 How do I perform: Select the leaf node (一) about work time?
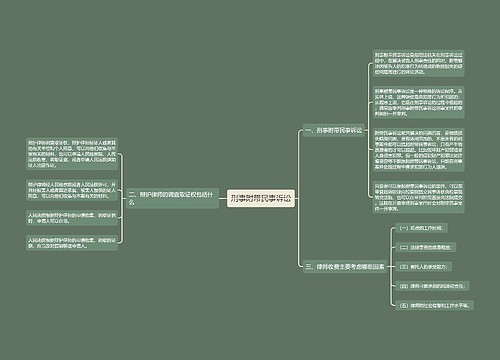(421, 228)
